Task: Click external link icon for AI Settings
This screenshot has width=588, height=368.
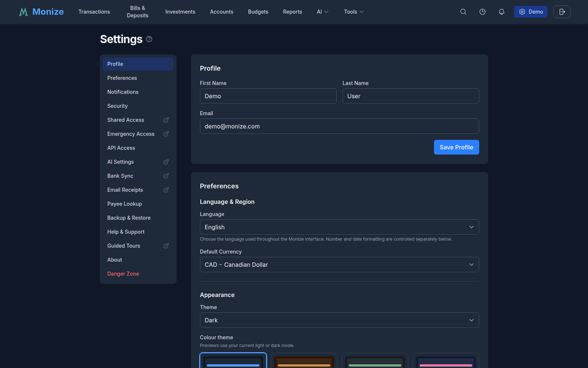Action: point(166,162)
